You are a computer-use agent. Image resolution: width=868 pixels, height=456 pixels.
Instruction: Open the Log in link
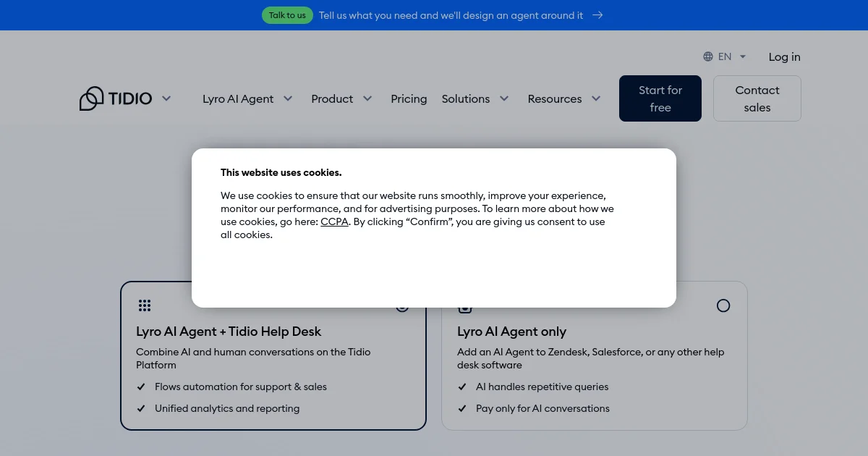pyautogui.click(x=784, y=56)
